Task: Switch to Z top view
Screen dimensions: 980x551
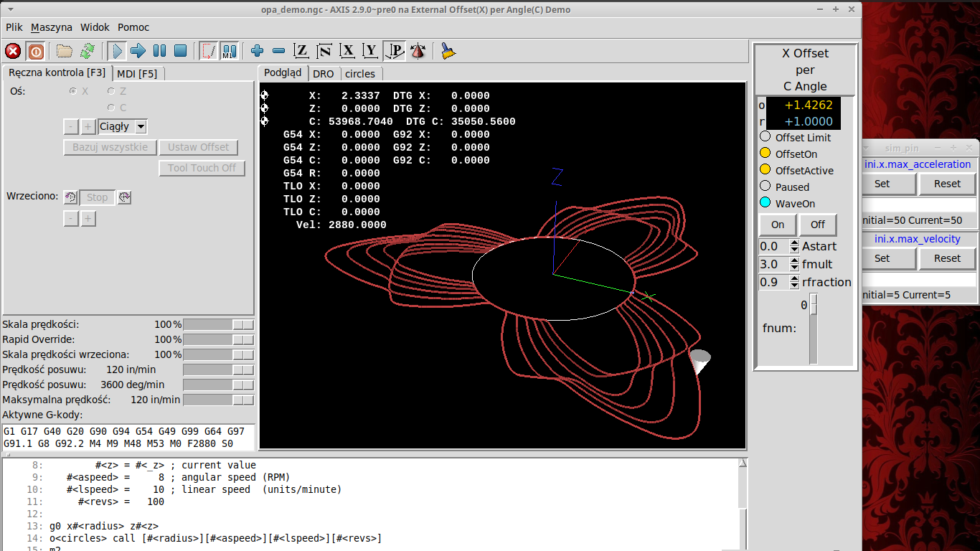Action: pyautogui.click(x=302, y=51)
